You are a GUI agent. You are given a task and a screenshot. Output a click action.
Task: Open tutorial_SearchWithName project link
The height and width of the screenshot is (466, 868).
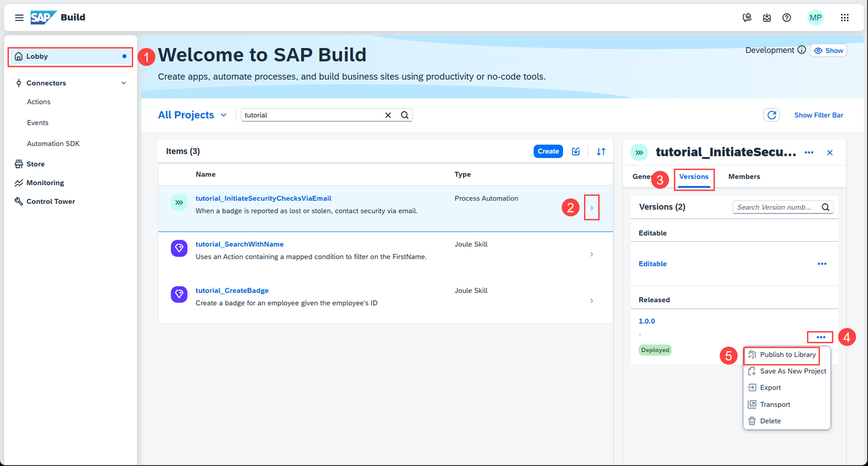tap(239, 244)
